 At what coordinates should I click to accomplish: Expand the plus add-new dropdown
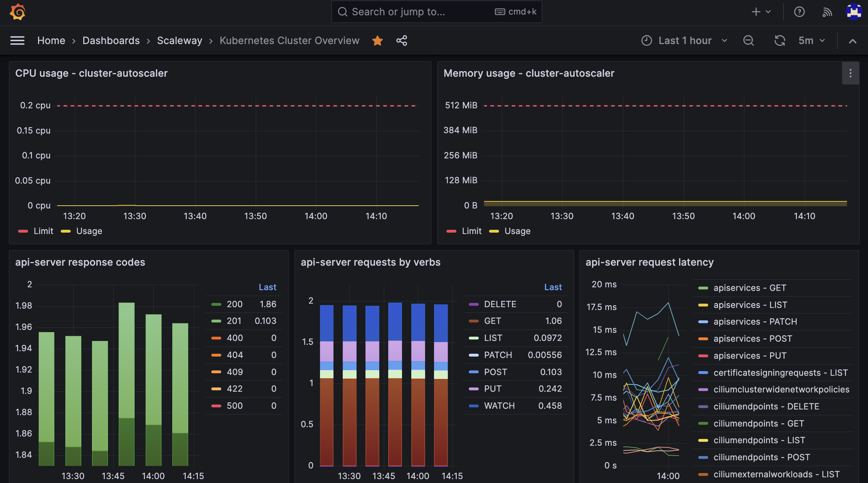click(x=761, y=12)
